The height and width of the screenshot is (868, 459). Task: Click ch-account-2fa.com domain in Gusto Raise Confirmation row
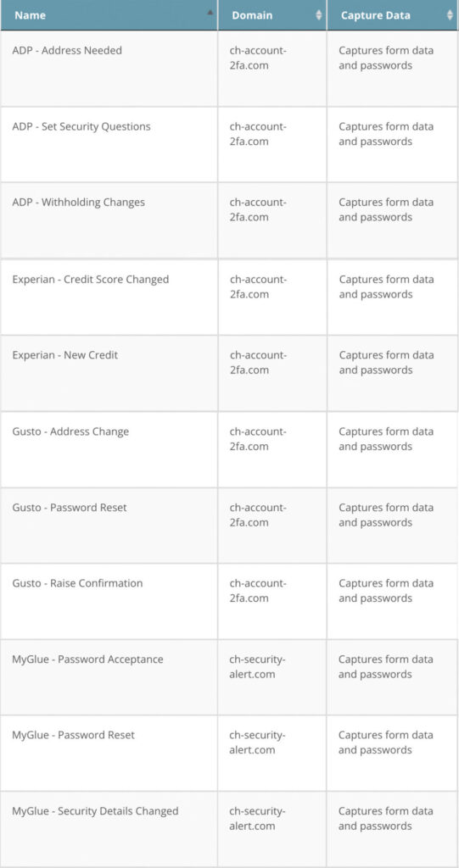point(258,591)
